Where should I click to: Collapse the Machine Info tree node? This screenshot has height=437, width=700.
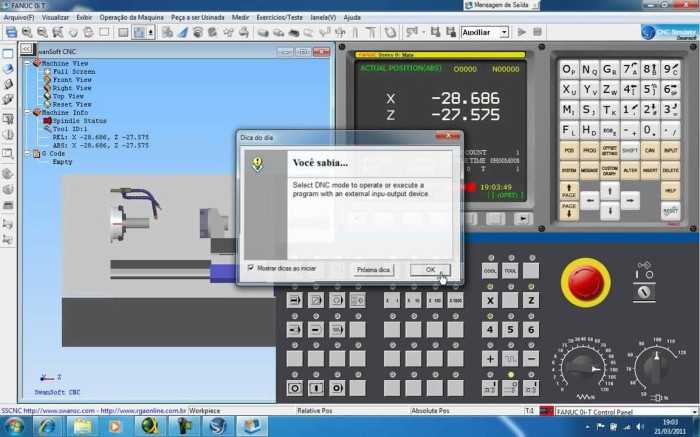pos(27,112)
